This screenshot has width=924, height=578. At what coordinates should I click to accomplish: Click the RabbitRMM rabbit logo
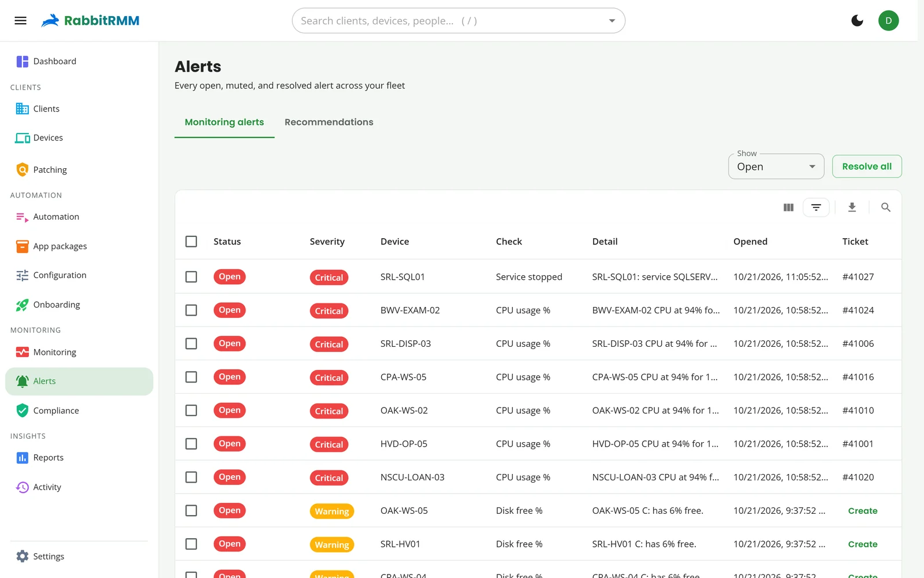click(50, 21)
